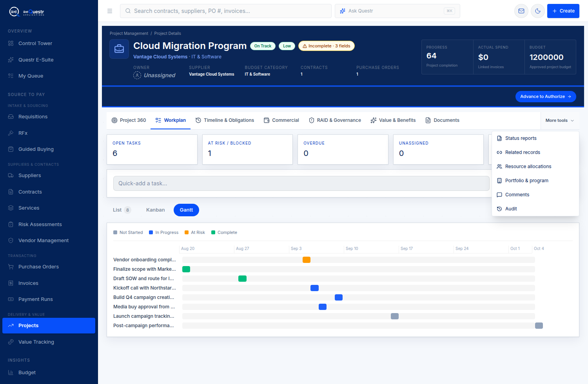
Task: Click Kickoff call blue Gantt bar
Action: click(314, 288)
